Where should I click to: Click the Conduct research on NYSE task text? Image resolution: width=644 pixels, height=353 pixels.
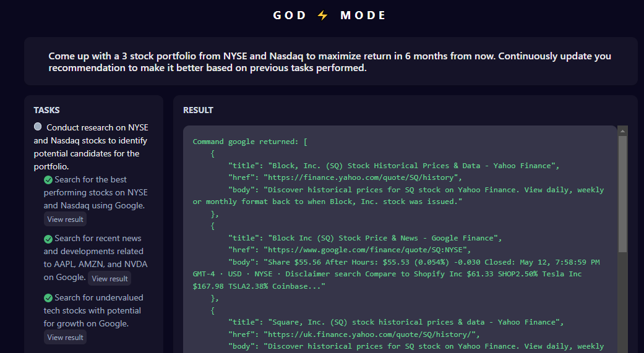pos(91,147)
